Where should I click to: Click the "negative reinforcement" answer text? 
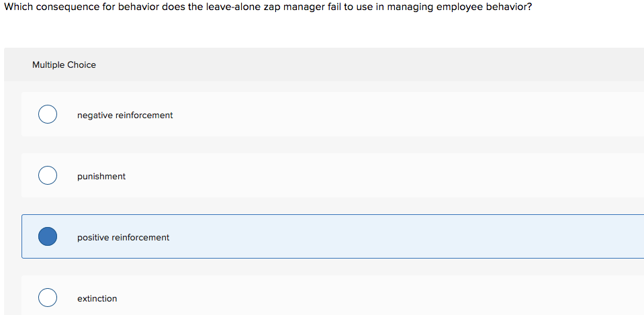coord(125,116)
